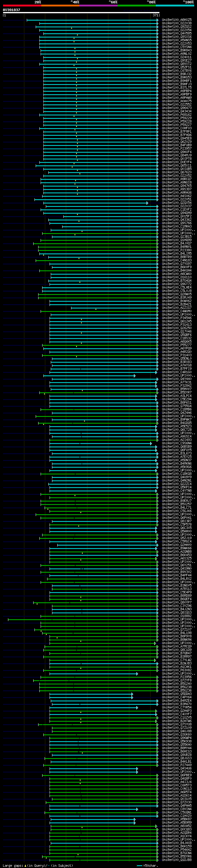Screen dimensions: 197x868
Task: Select the UniRef100_C1E0F2 hit name
Action: tap(177, 209)
